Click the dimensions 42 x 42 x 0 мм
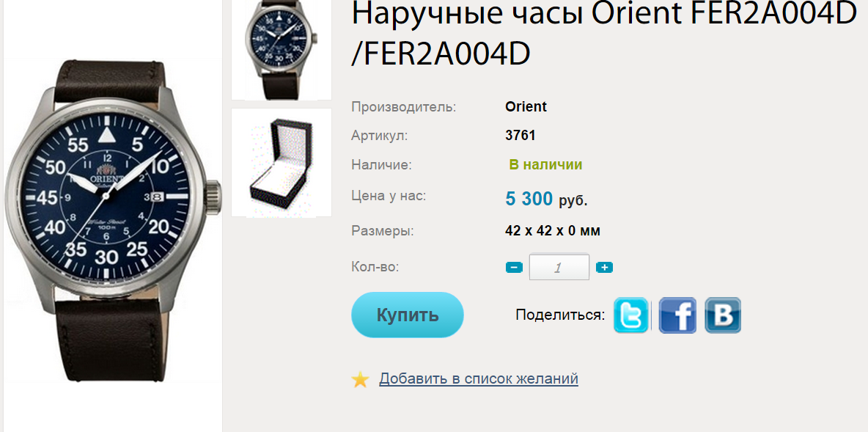Viewport: 868px width, 432px height. pos(553,230)
